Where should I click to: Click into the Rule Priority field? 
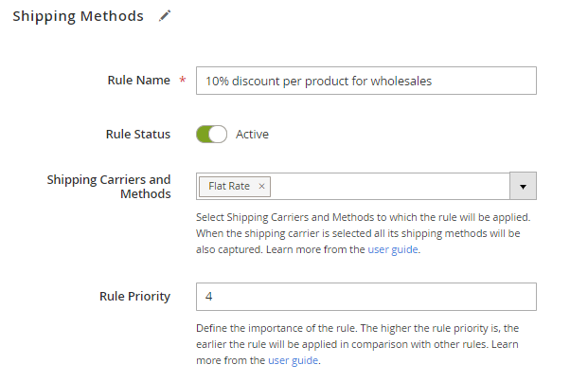point(365,297)
